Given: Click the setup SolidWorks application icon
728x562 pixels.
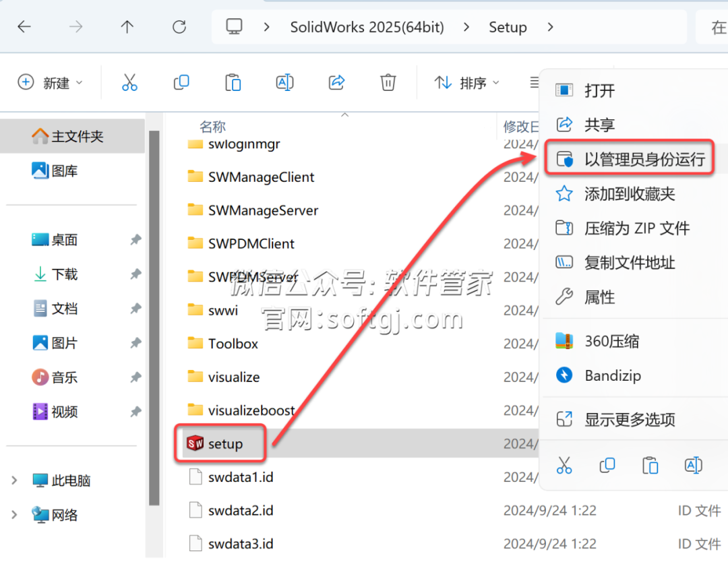Looking at the screenshot, I should [195, 443].
